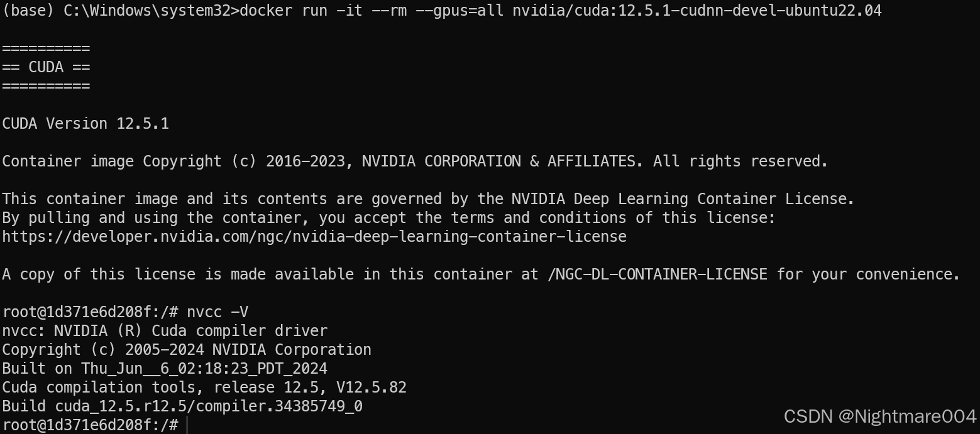The height and width of the screenshot is (434, 980).
Task: Click the Copyright 2005-2024 NVIDIA Corporation line
Action: pos(187,350)
